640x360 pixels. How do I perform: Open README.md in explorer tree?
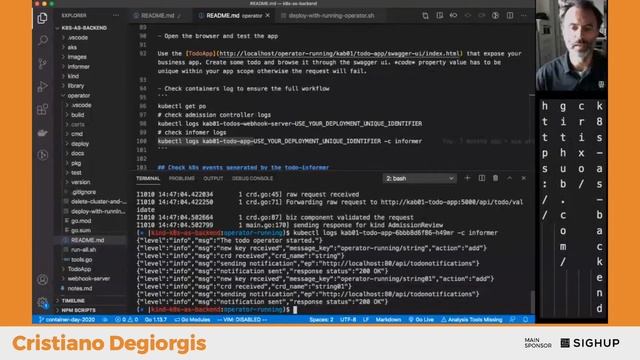pyautogui.click(x=87, y=240)
